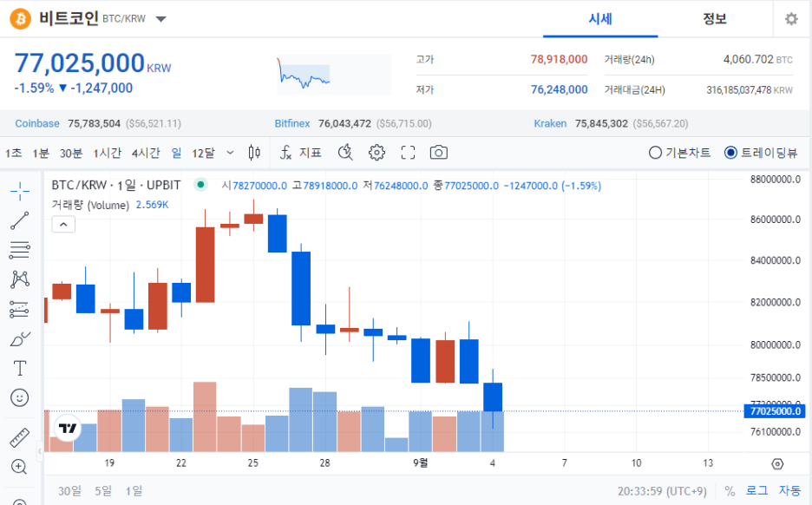
Task: Click the 9월 date axis label
Action: 421,462
